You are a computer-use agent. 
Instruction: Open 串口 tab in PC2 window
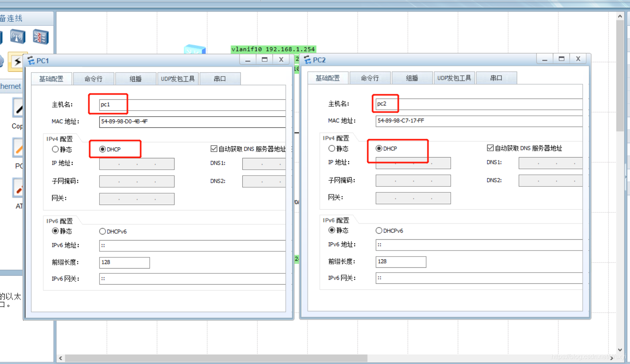point(496,78)
